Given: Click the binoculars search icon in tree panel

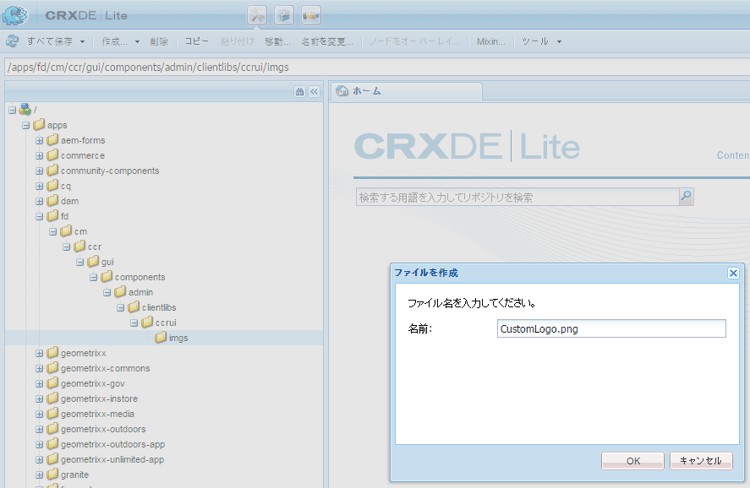Looking at the screenshot, I should tap(300, 91).
